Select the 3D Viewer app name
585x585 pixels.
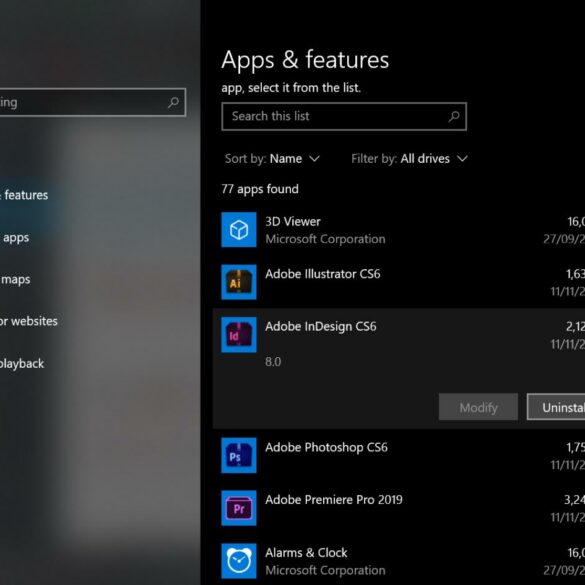[x=293, y=222]
